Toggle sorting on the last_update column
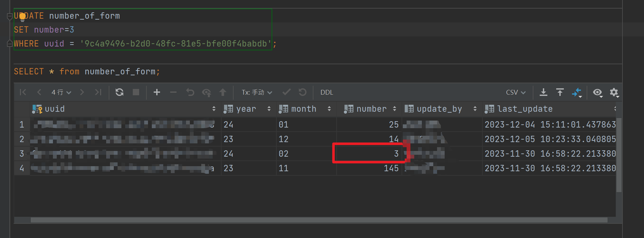The height and width of the screenshot is (238, 644). click(615, 109)
